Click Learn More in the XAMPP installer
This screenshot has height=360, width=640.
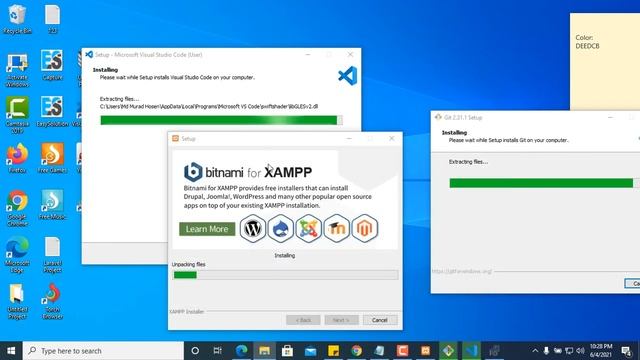[x=207, y=229]
